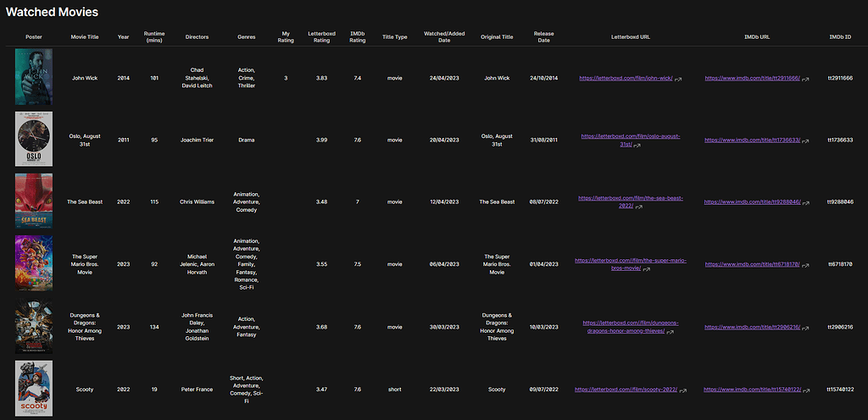This screenshot has width=868, height=420.
Task: Click the IMDb Rating column header
Action: [x=358, y=37]
